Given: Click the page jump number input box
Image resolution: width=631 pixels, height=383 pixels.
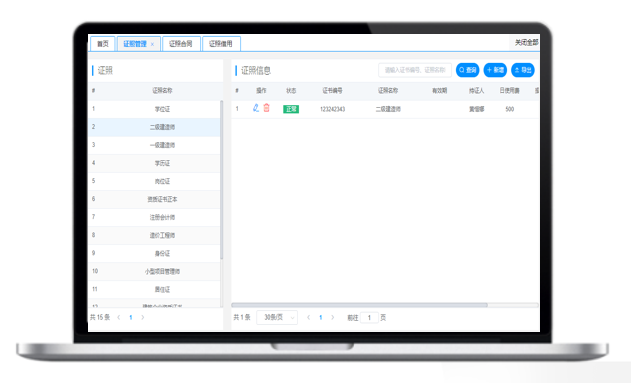Looking at the screenshot, I should click(369, 317).
